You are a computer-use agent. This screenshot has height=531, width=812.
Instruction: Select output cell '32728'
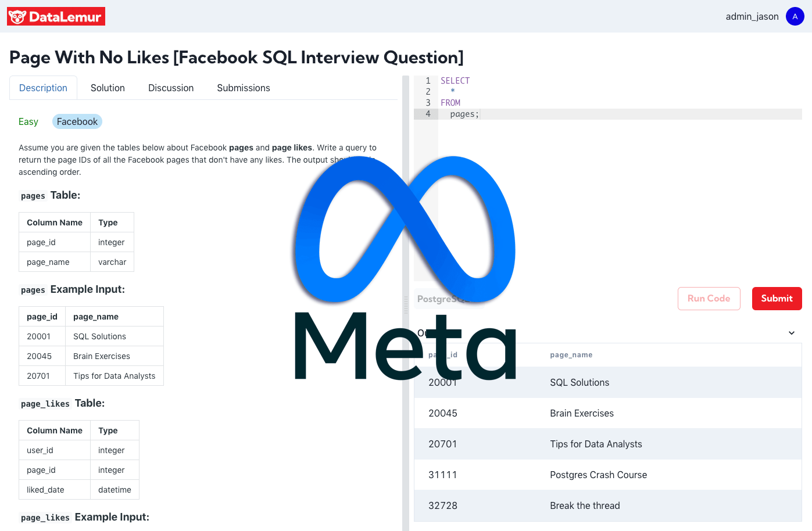tap(443, 505)
